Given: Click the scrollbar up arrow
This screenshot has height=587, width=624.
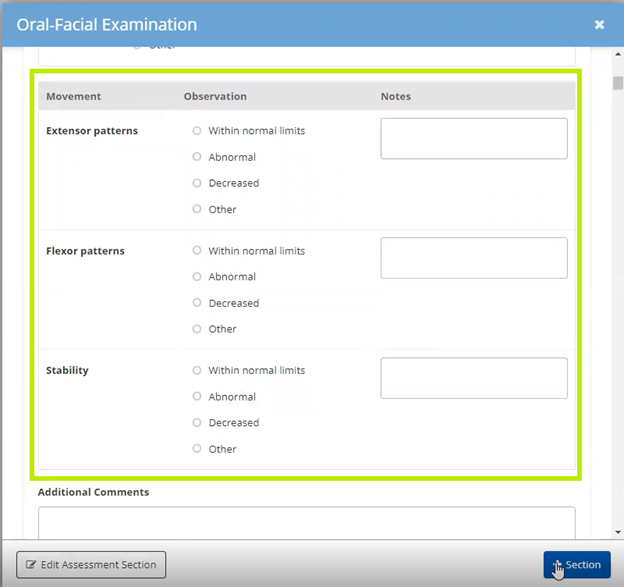Looking at the screenshot, I should [618, 54].
